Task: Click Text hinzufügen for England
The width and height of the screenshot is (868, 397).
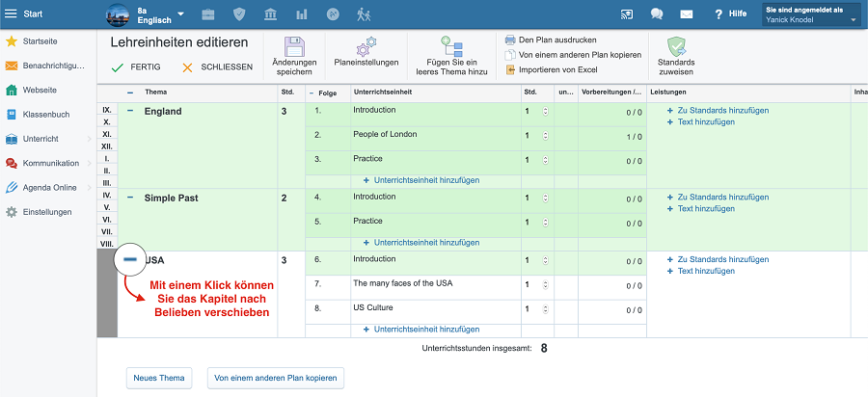Action: tap(701, 122)
